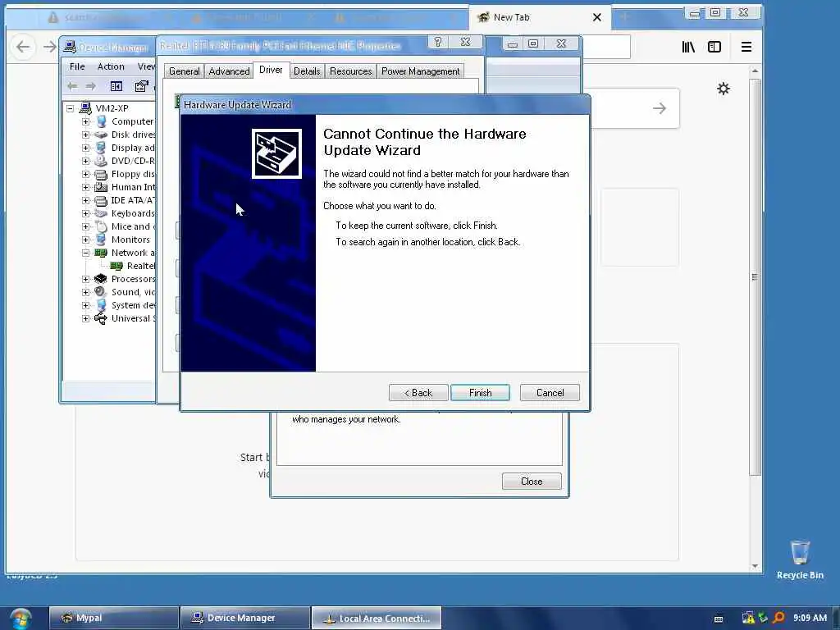840x630 pixels.
Task: Click the Windows Start orb
Action: pyautogui.click(x=21, y=619)
